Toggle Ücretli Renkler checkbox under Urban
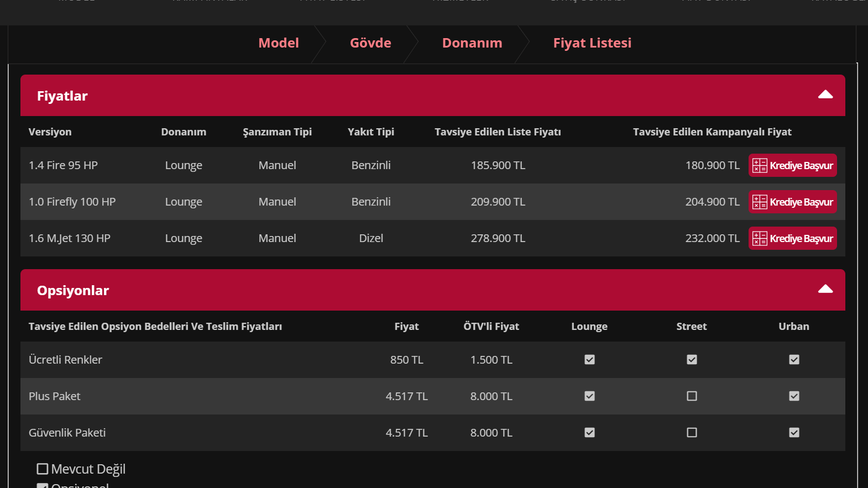The height and width of the screenshot is (488, 868). 794,360
